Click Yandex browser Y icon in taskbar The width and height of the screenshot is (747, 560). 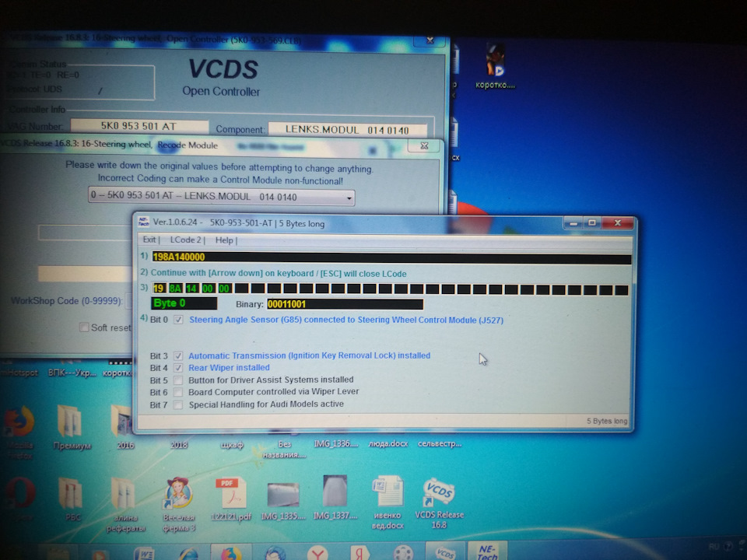coord(317,554)
